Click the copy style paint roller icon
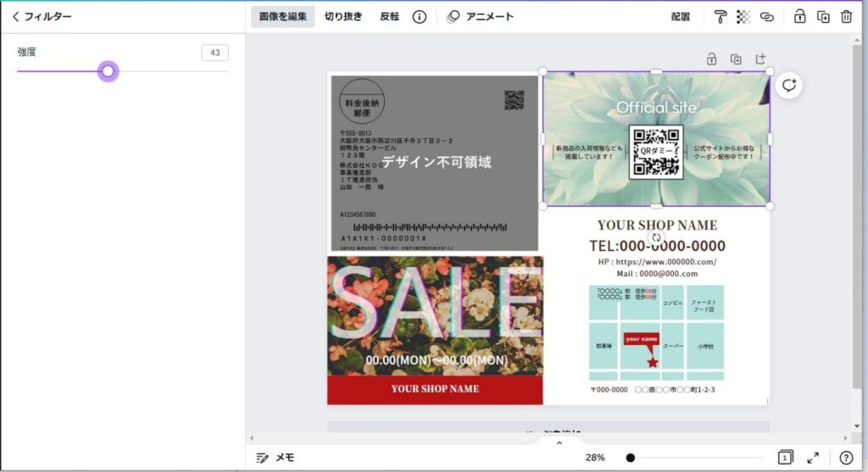The height and width of the screenshot is (472, 868). pos(721,17)
